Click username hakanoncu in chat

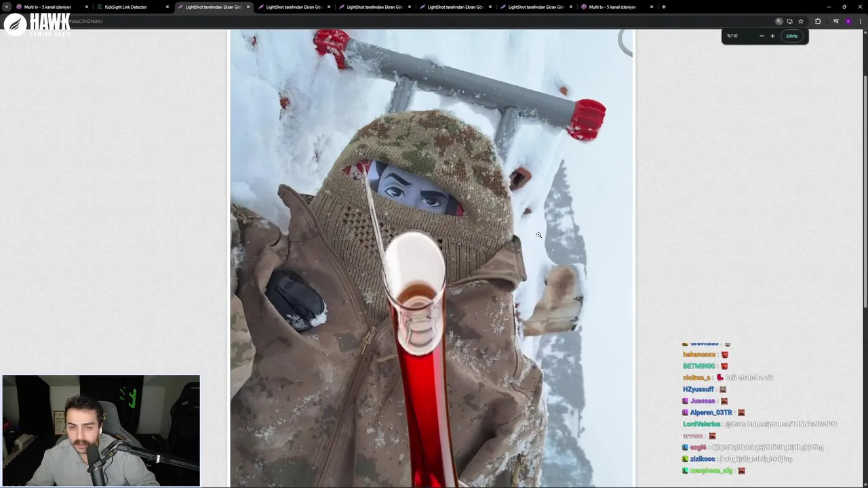[699, 354]
